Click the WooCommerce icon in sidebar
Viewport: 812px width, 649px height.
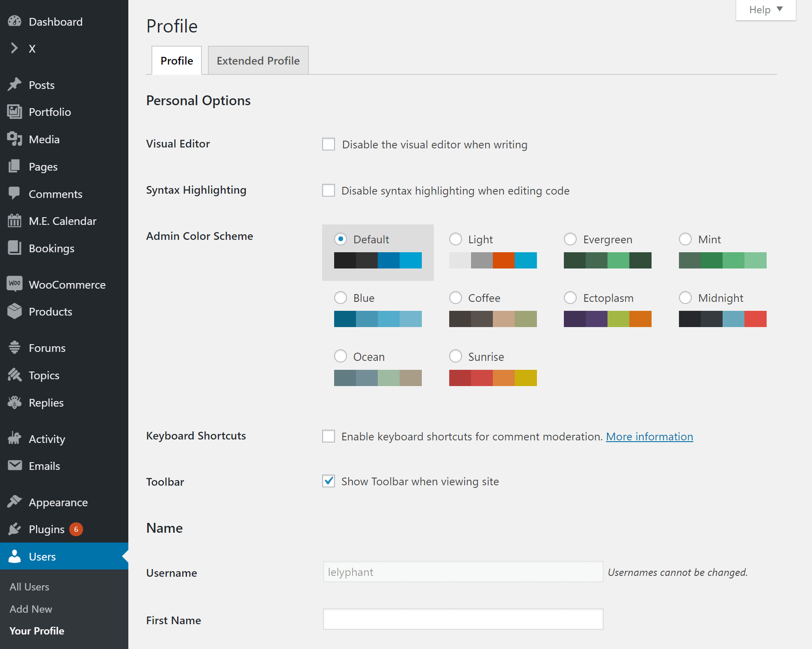click(x=15, y=284)
